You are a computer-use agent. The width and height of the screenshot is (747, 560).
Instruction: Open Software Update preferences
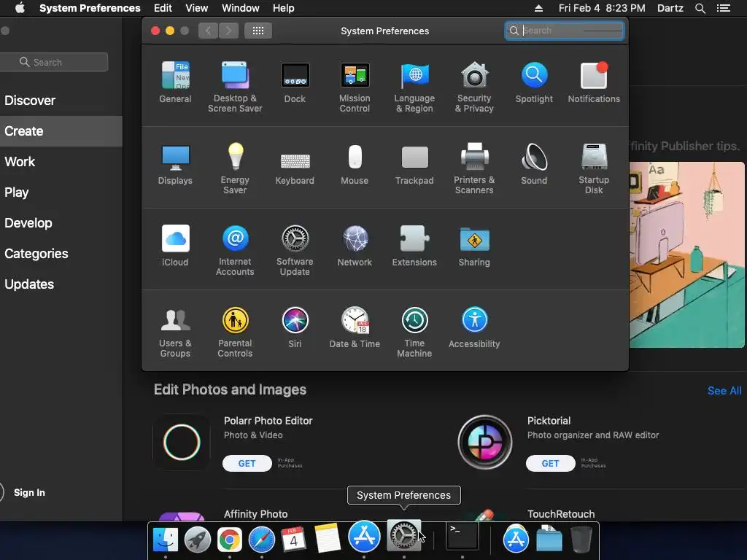tap(295, 250)
